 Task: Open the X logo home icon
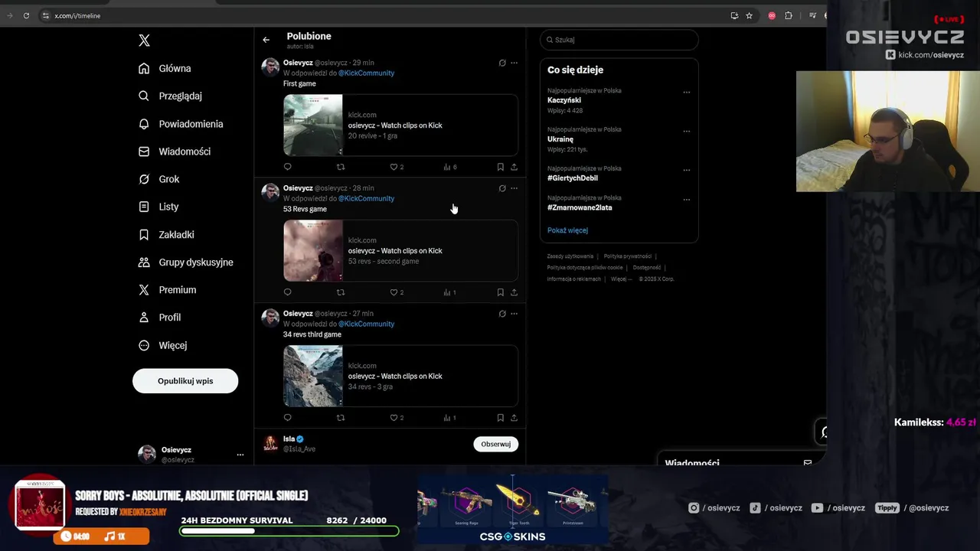coord(144,41)
